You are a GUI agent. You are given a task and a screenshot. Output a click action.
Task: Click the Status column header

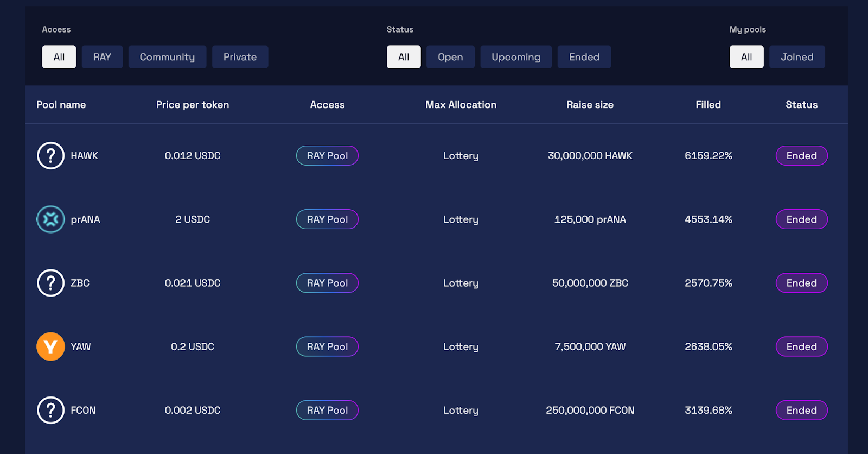pos(802,105)
